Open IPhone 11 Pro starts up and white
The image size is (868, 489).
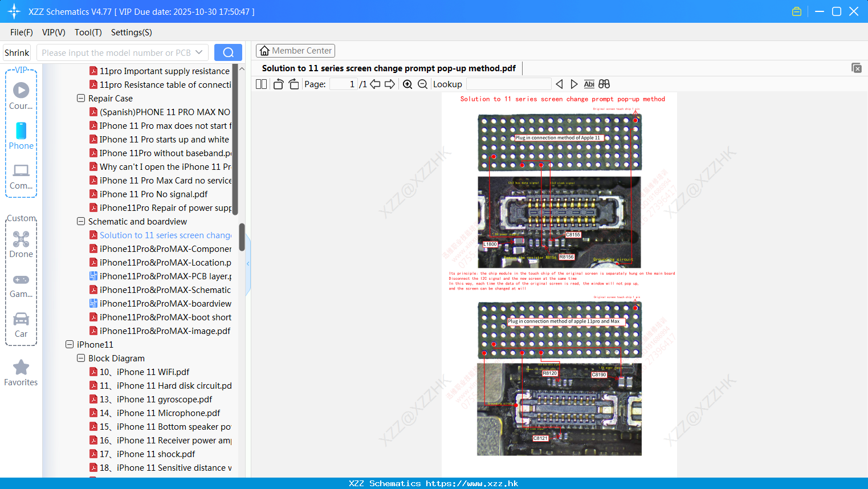pyautogui.click(x=160, y=140)
